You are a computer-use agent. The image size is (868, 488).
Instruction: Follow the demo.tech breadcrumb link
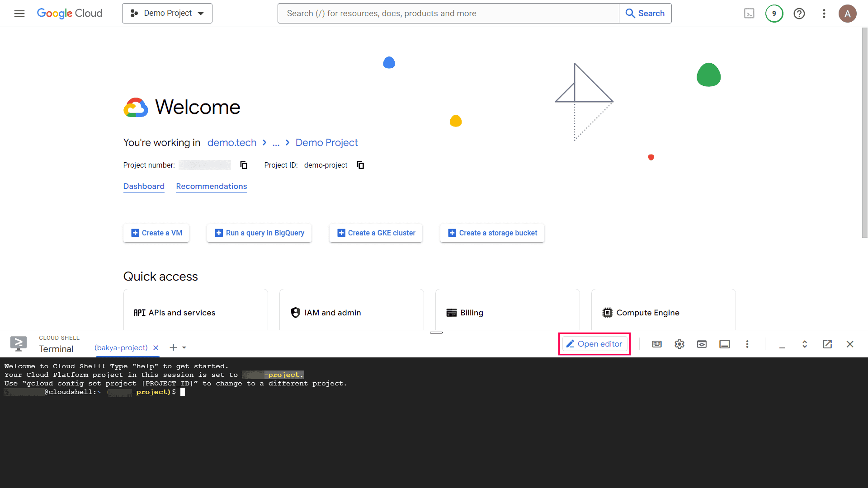coord(231,142)
